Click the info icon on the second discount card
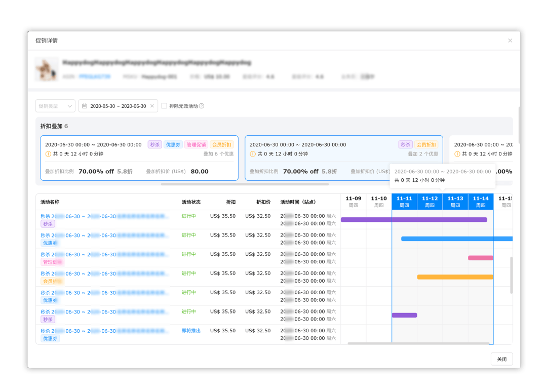This screenshot has height=392, width=547. 252,154
